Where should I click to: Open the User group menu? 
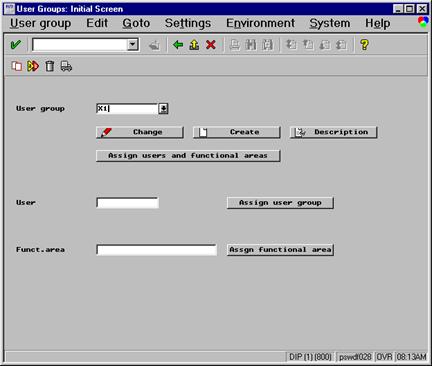[40, 23]
